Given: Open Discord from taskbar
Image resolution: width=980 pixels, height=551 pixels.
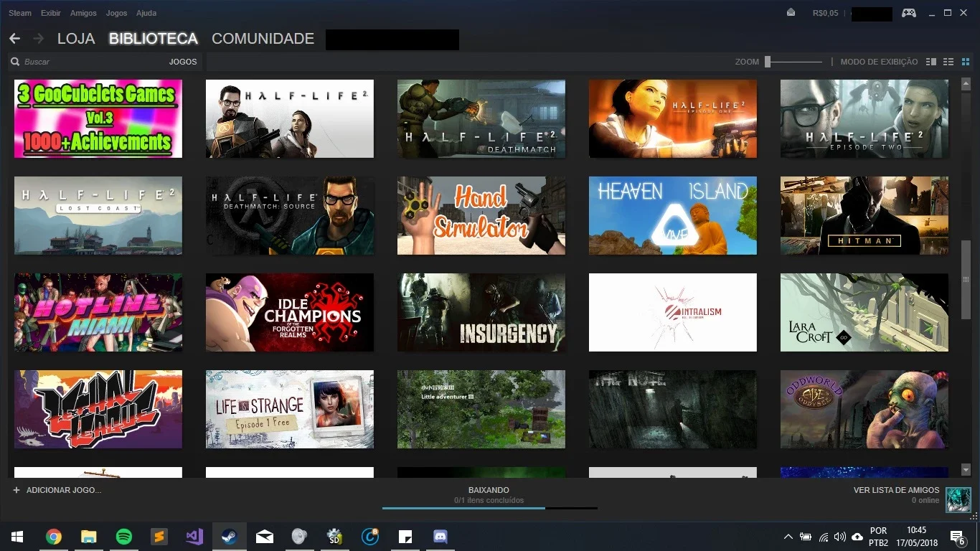Looking at the screenshot, I should click(x=440, y=536).
